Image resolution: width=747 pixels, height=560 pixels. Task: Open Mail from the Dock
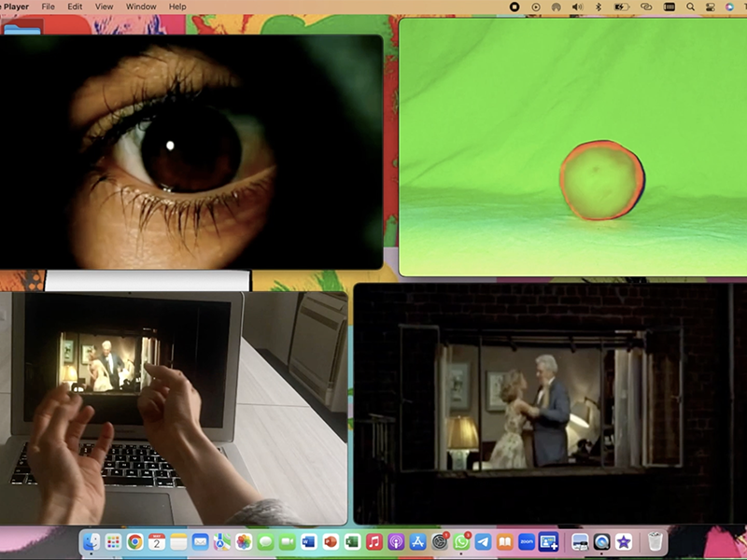coord(200,541)
